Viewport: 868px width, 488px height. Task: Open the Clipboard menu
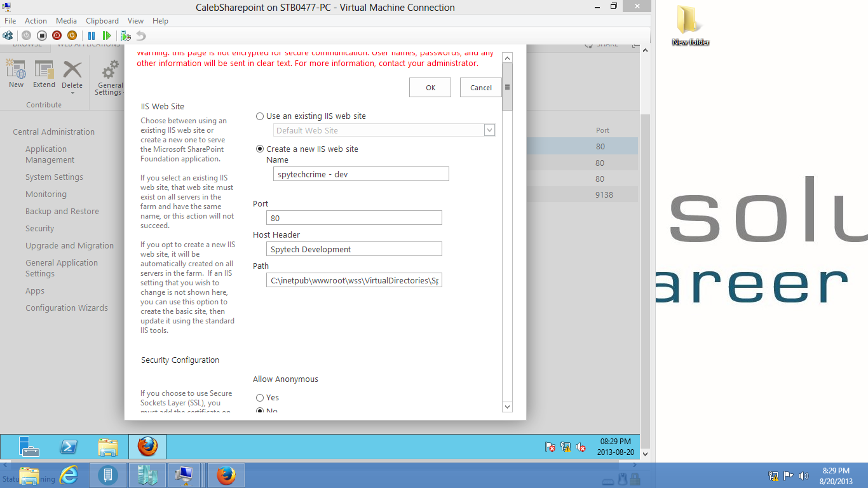tap(102, 21)
